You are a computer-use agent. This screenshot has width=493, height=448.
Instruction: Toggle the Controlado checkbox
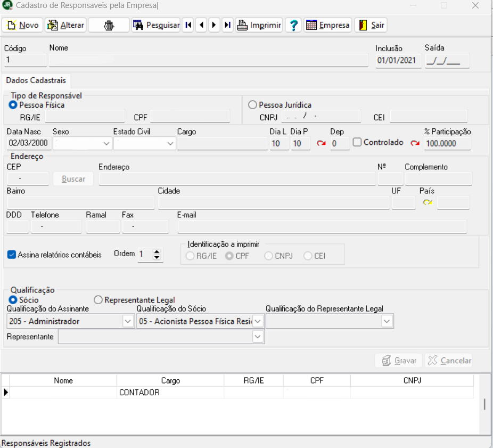[357, 142]
